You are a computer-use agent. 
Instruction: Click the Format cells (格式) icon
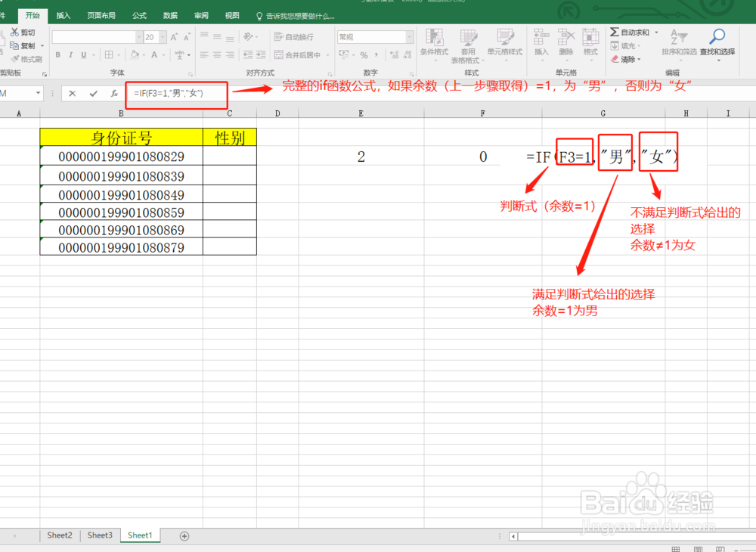pos(590,37)
